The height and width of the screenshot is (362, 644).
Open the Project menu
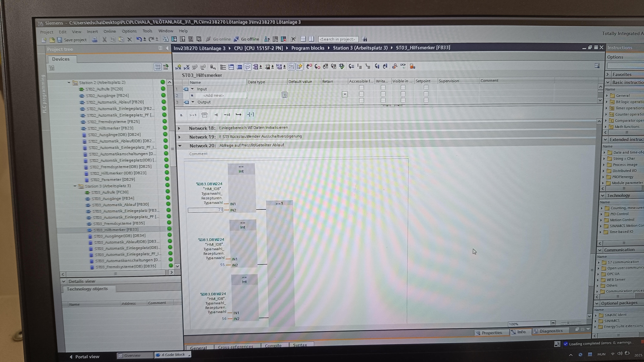click(x=47, y=32)
